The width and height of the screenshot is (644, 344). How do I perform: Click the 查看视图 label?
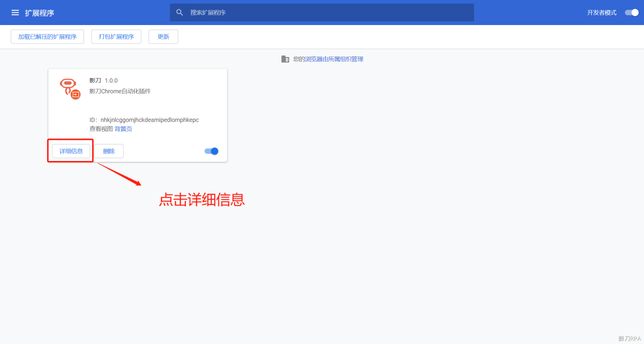(x=101, y=129)
